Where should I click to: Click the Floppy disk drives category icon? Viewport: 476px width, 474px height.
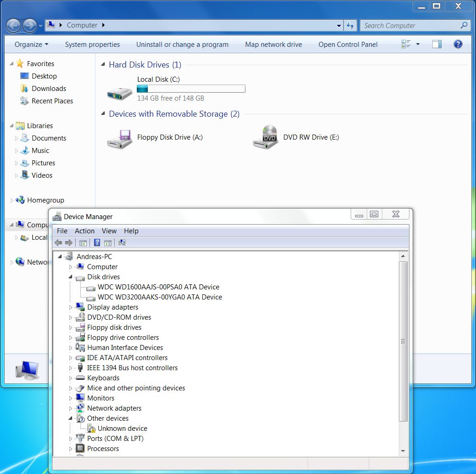tap(80, 327)
